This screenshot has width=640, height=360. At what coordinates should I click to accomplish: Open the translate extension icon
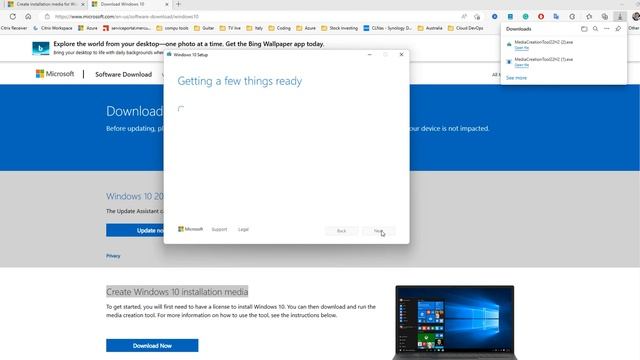556,17
